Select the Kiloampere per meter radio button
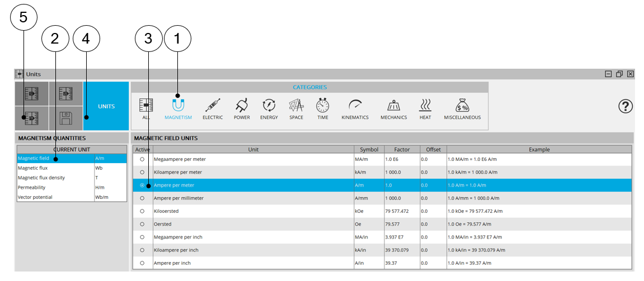Image resolution: width=644 pixels, height=281 pixels. coord(142,172)
